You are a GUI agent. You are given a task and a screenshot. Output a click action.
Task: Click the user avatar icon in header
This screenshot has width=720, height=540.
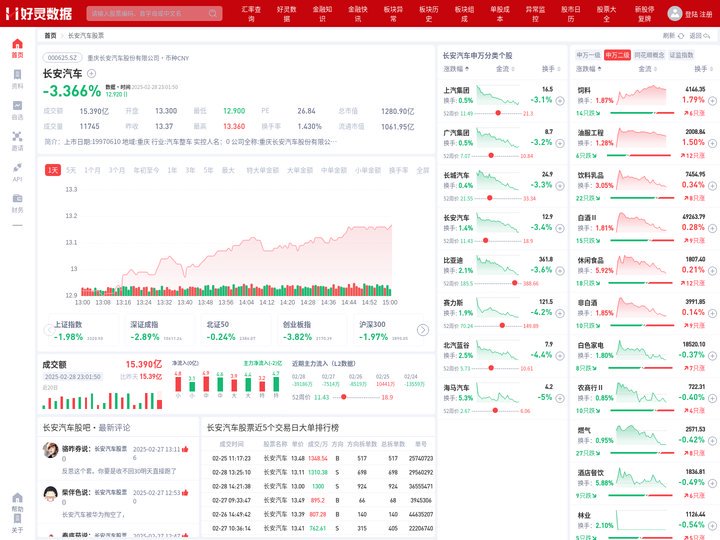pyautogui.click(x=675, y=14)
